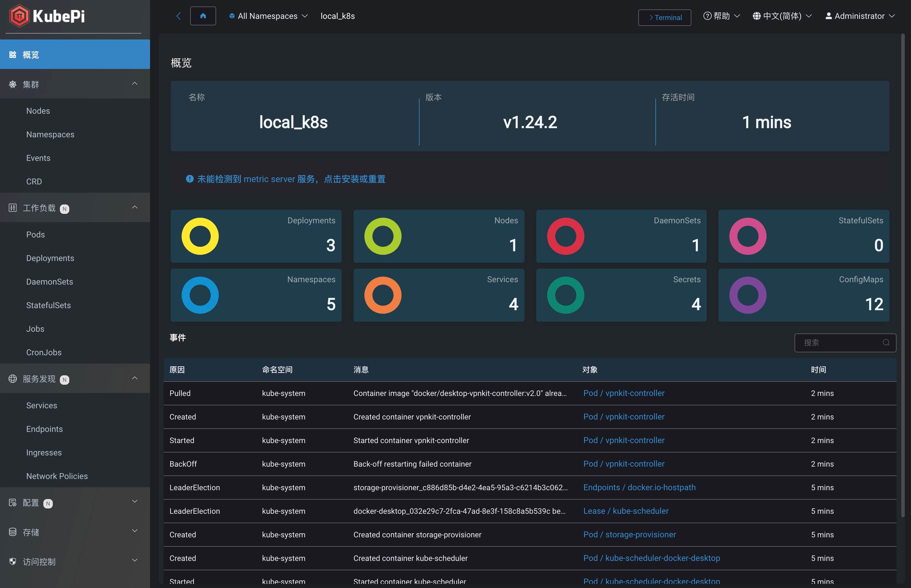The width and height of the screenshot is (911, 588).
Task: Click the back arrow icon
Action: click(178, 16)
